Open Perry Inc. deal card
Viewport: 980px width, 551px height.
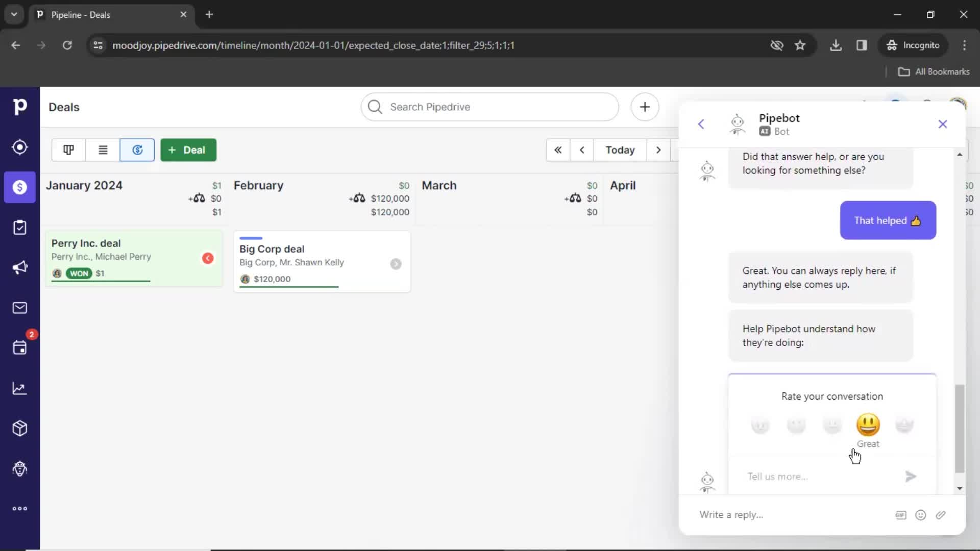click(134, 259)
